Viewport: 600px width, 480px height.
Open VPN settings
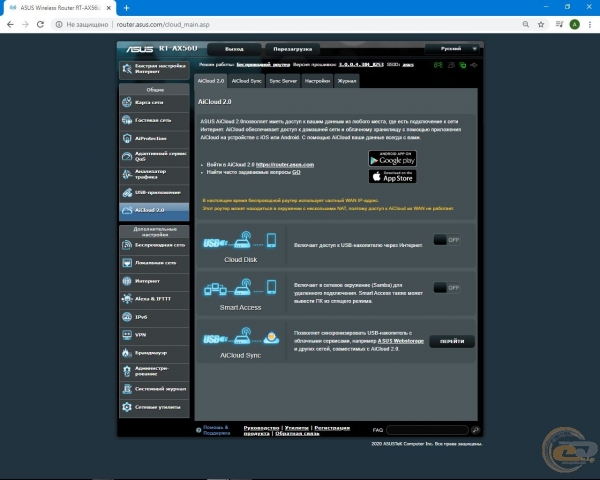click(154, 335)
